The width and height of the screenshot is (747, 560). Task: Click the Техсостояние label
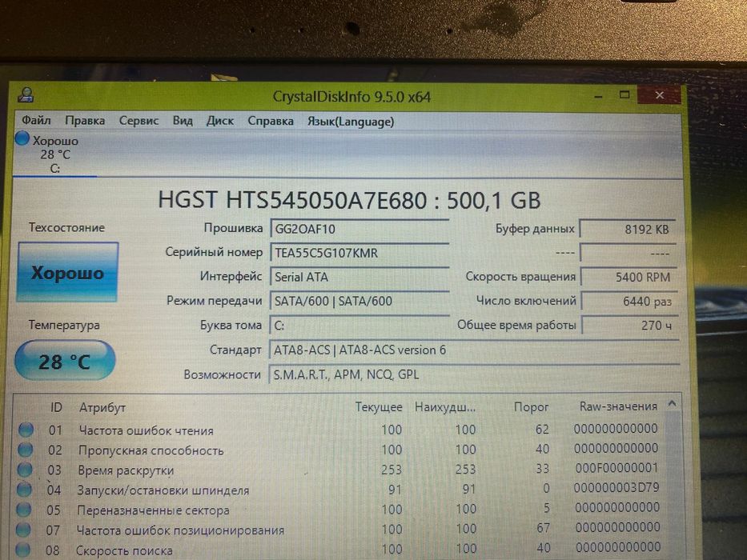(x=66, y=227)
